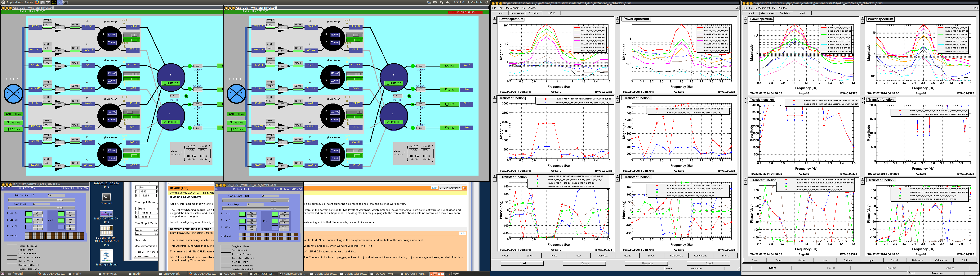Toggle Q1 ON/OFF button in WFS_A settings
Viewport: 980px width, 276px height.
coord(75,48)
